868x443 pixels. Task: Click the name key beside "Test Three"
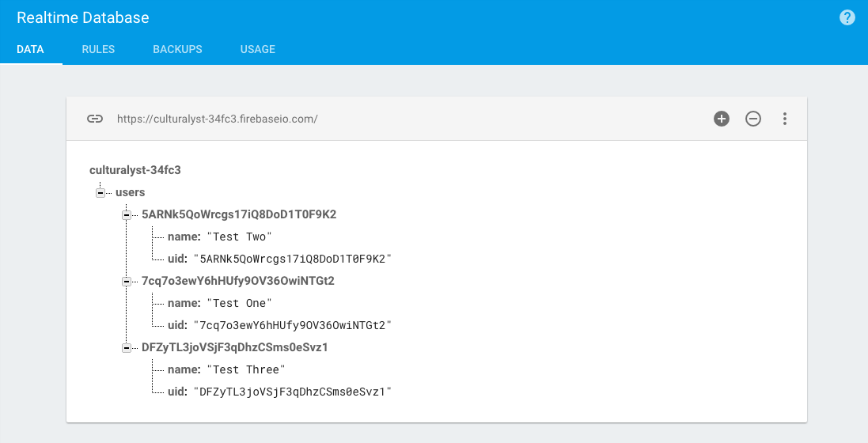(184, 369)
